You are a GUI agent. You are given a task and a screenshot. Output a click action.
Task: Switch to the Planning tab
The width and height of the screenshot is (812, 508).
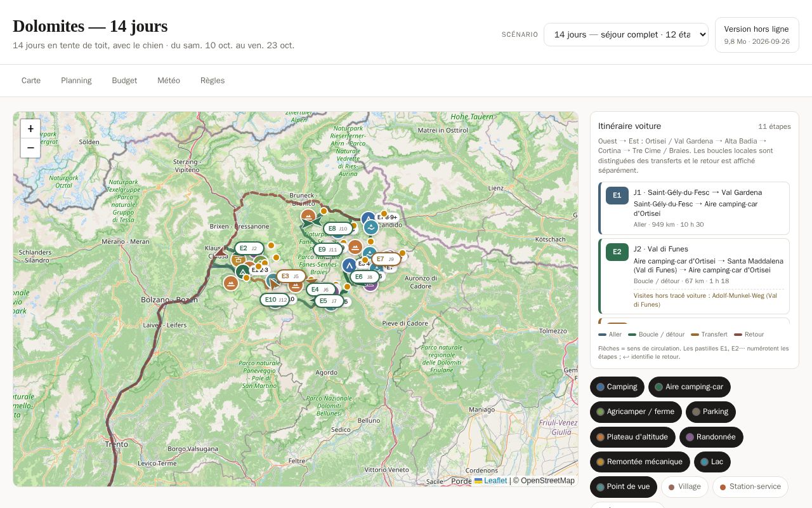[76, 81]
